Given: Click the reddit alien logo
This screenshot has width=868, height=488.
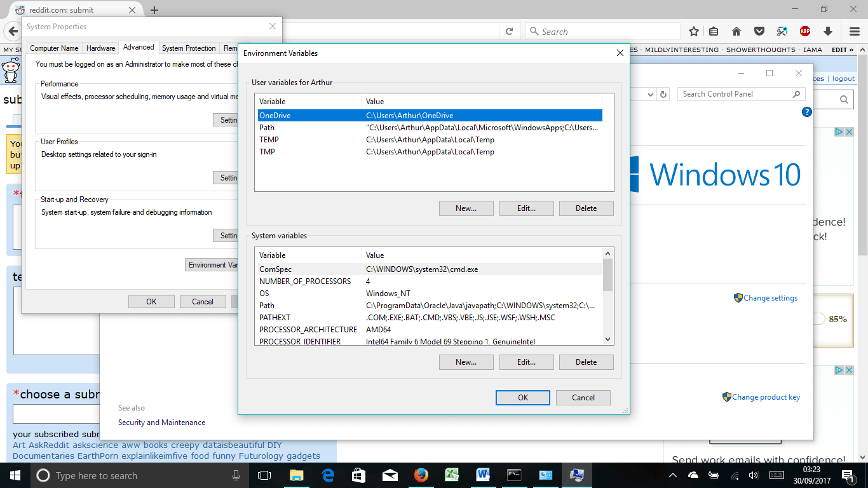Looking at the screenshot, I should point(10,70).
